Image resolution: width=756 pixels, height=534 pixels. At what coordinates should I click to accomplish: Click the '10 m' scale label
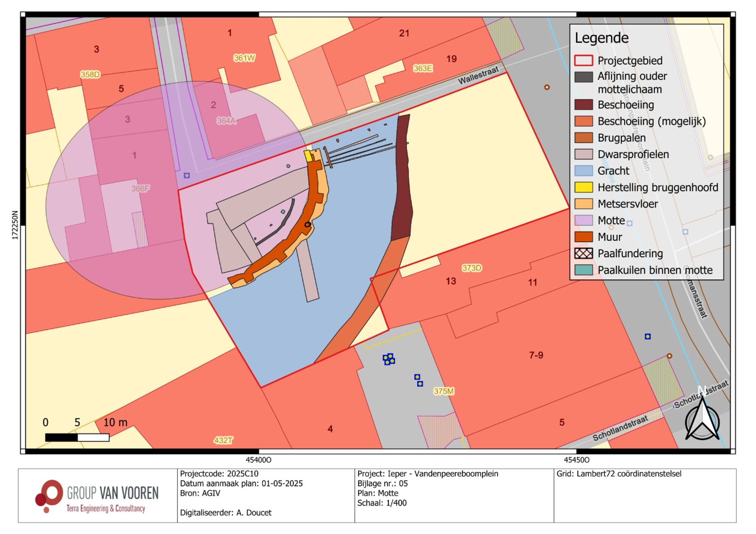tap(115, 422)
